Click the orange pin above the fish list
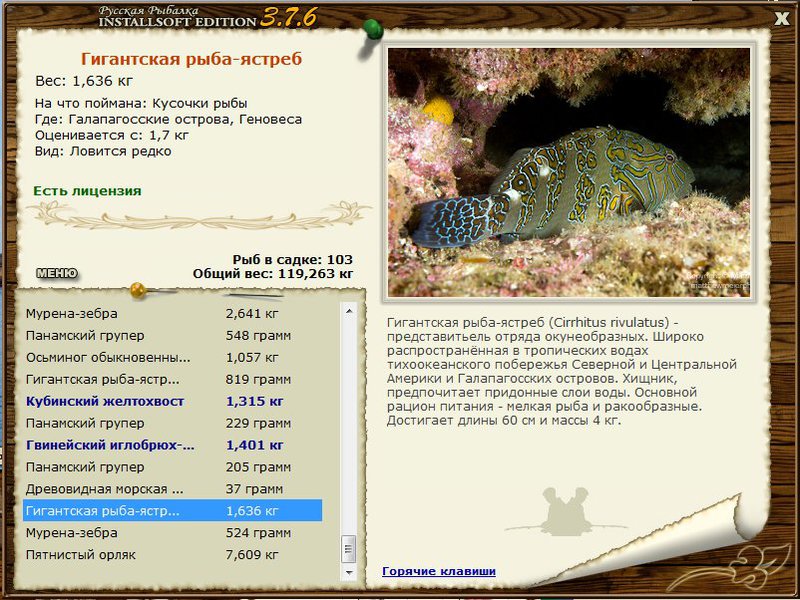This screenshot has width=800, height=600. click(x=135, y=290)
